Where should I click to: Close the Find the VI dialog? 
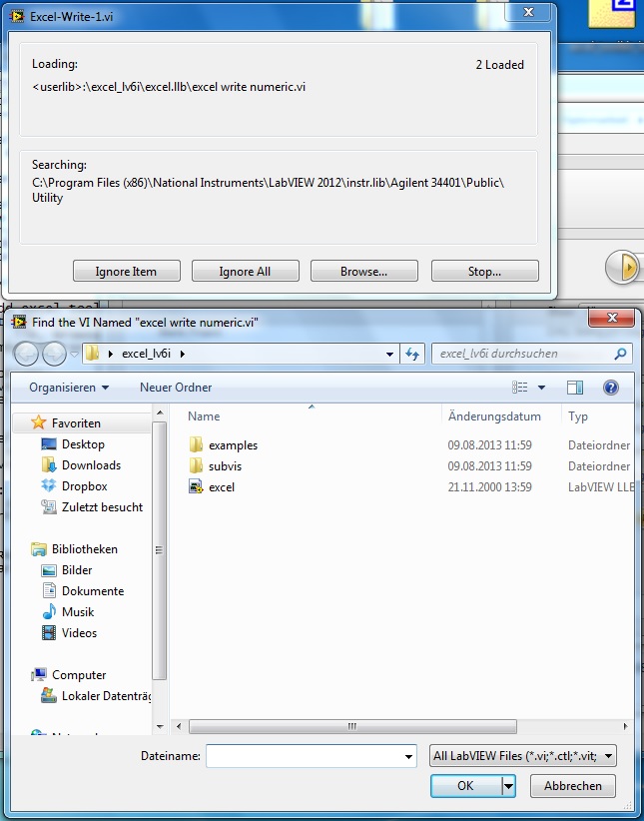(x=611, y=318)
